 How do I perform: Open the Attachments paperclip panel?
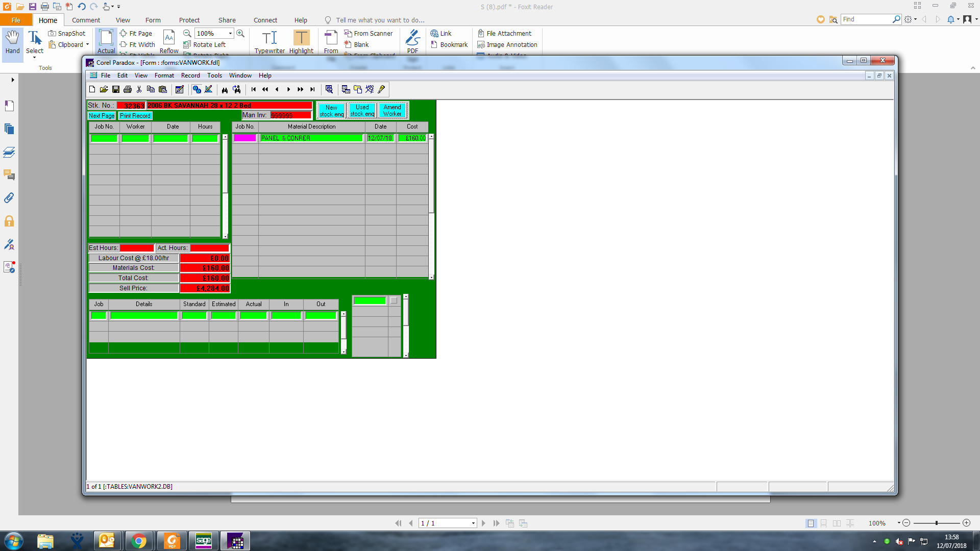coord(9,198)
